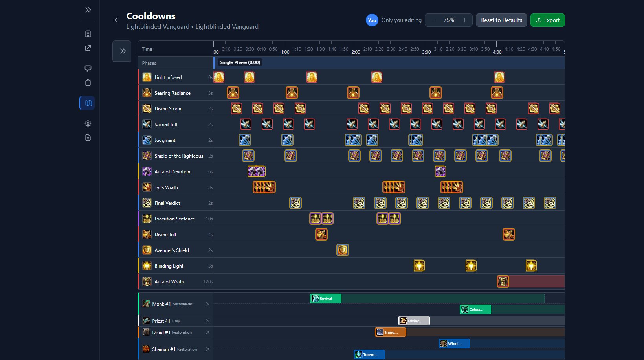Decrease the zoom below 75 percent

pyautogui.click(x=433, y=20)
